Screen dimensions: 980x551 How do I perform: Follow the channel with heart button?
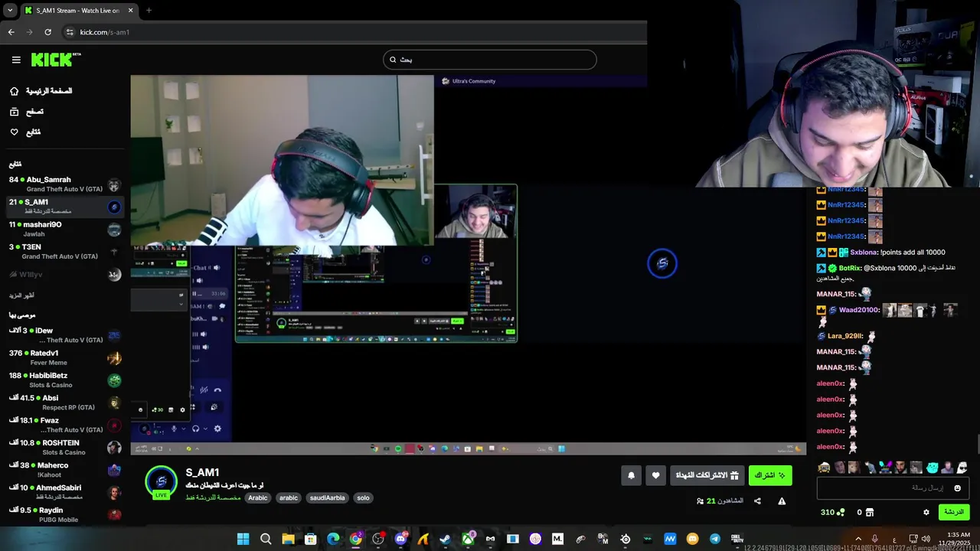pyautogui.click(x=655, y=475)
